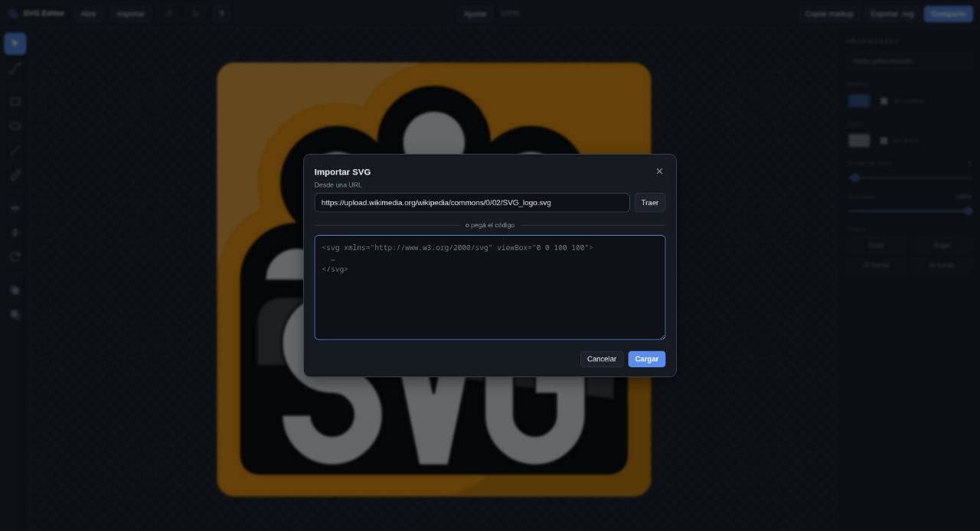The image size is (980, 531).
Task: Open the gray stroke color swatch
Action: click(859, 141)
